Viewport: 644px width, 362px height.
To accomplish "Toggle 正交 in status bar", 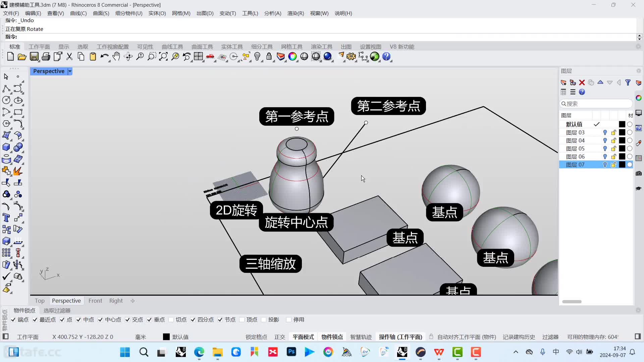I will point(280,337).
